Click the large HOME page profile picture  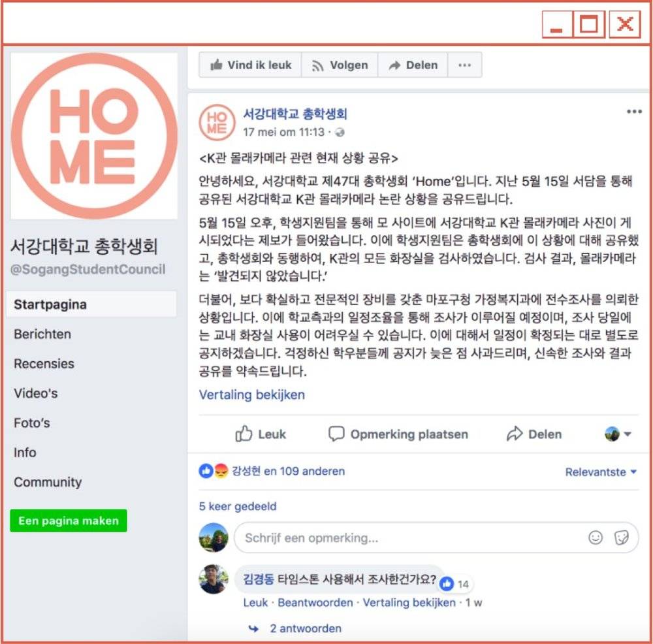93,136
